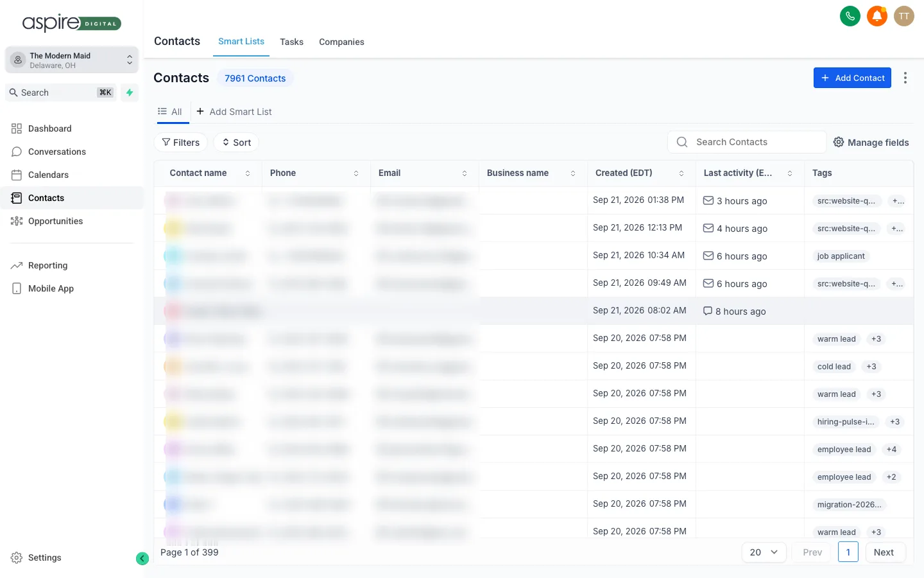Click the Mobile App phone icon
This screenshot has height=578, width=924.
pos(17,288)
